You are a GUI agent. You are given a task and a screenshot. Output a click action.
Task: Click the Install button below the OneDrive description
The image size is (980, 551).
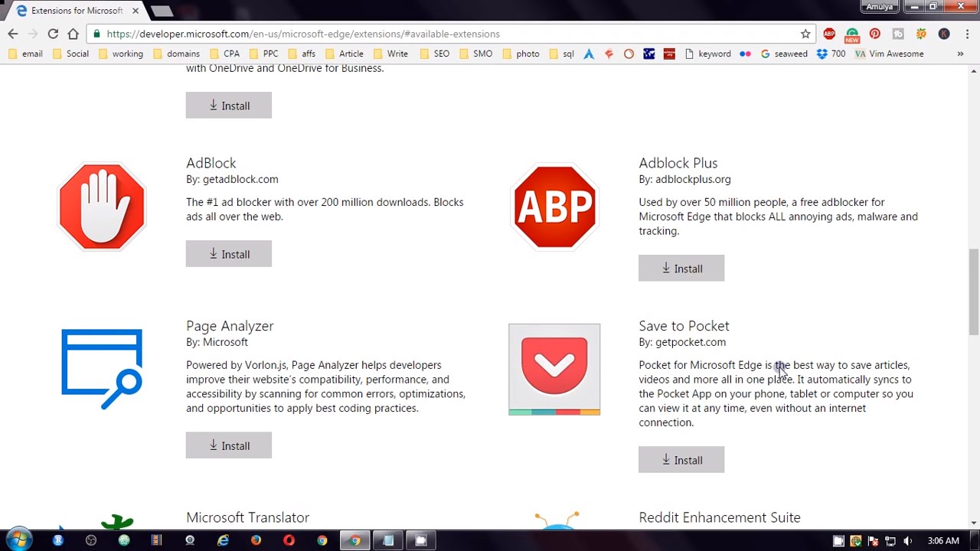click(228, 106)
